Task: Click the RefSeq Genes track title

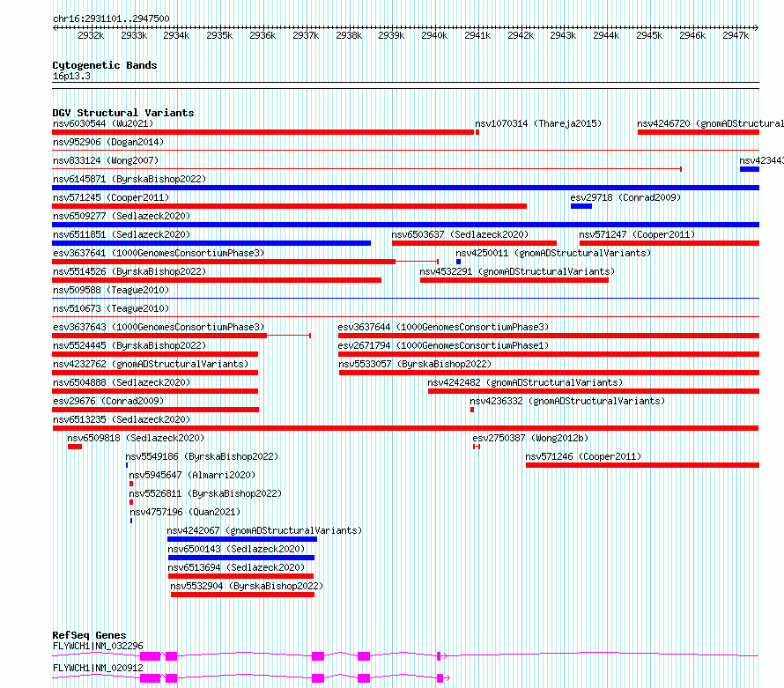Action: click(x=89, y=635)
